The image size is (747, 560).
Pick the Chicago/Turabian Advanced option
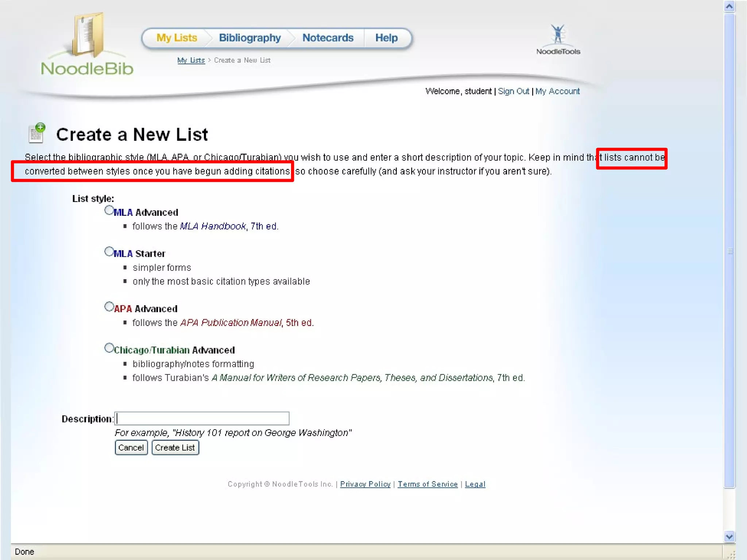click(109, 348)
